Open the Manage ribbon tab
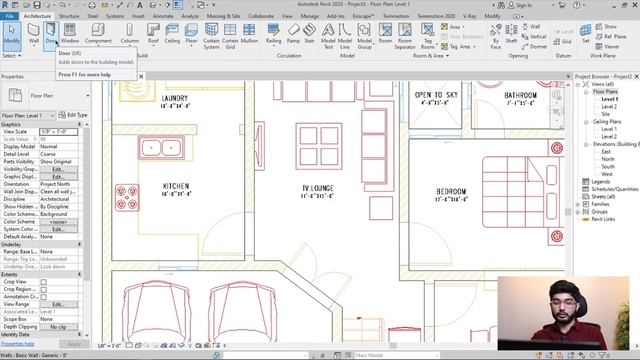The image size is (640, 360). tap(309, 16)
